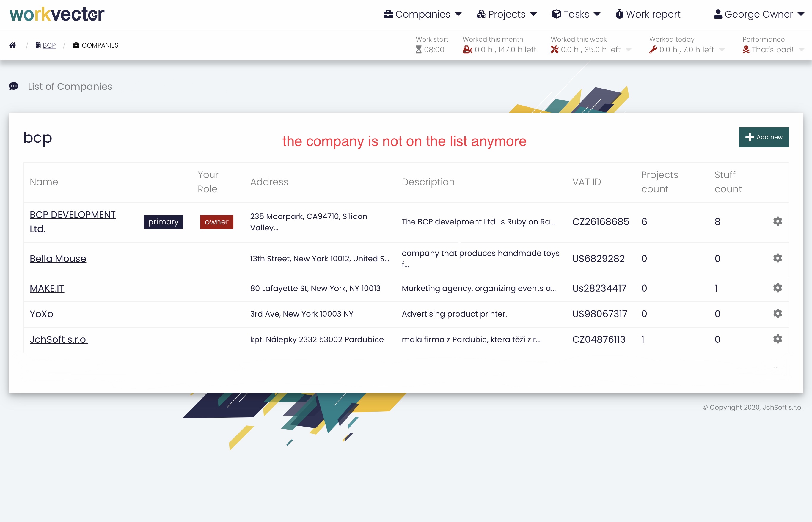Open the YoXo row gear menu
The image size is (812, 522).
(778, 314)
